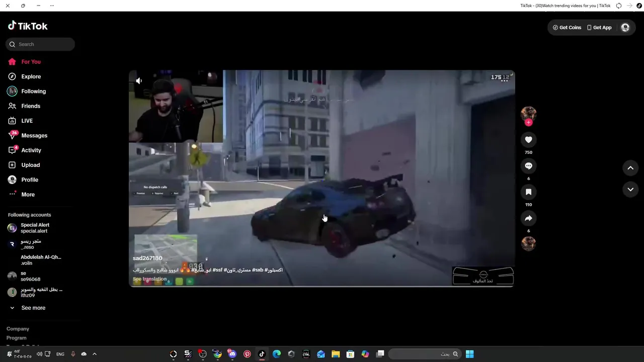The width and height of the screenshot is (644, 362).
Task: Open the title bar three-dot app menu
Action: tap(52, 6)
